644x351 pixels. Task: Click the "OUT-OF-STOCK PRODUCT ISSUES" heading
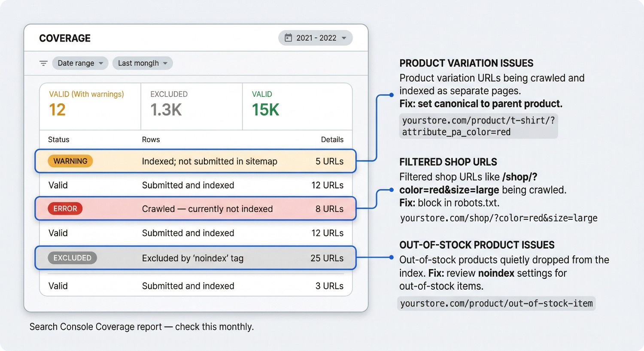(477, 245)
